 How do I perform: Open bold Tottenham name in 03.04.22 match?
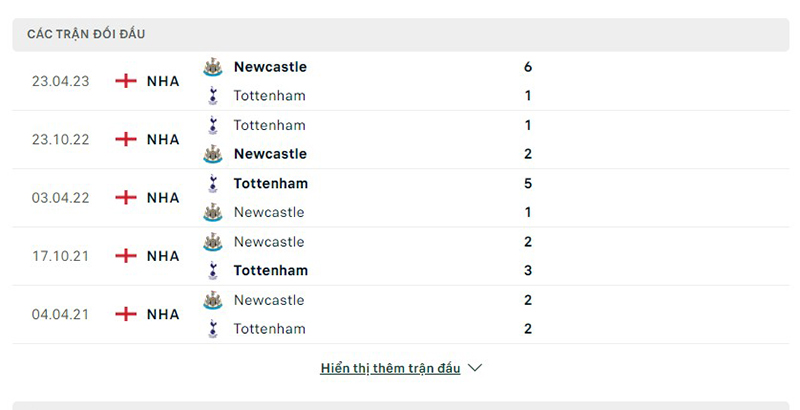tap(270, 183)
